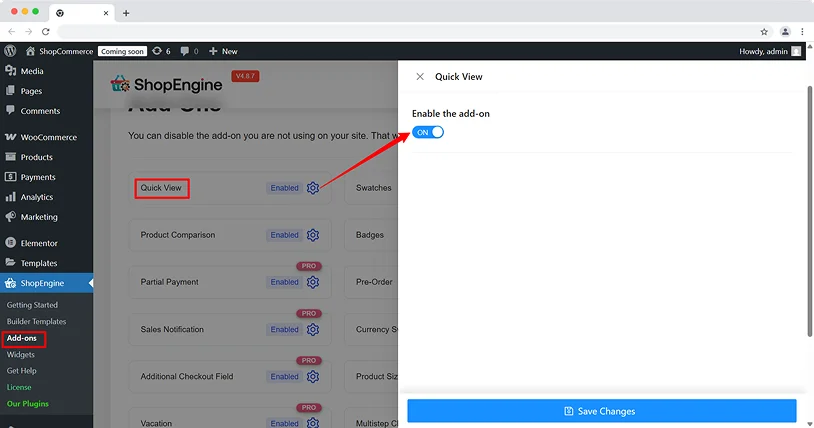Click the Pre-Order add-on card
Viewport: 814px width, 428px height.
pos(371,282)
